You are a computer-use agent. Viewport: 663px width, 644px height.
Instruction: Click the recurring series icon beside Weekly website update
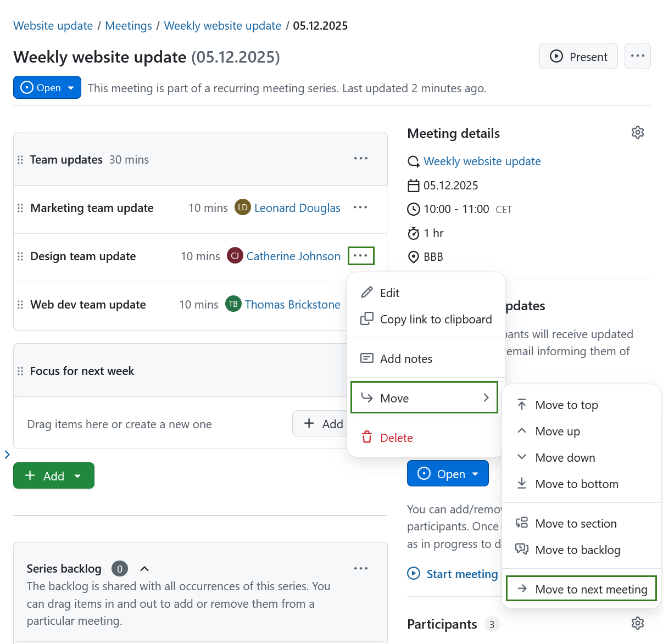tap(414, 161)
